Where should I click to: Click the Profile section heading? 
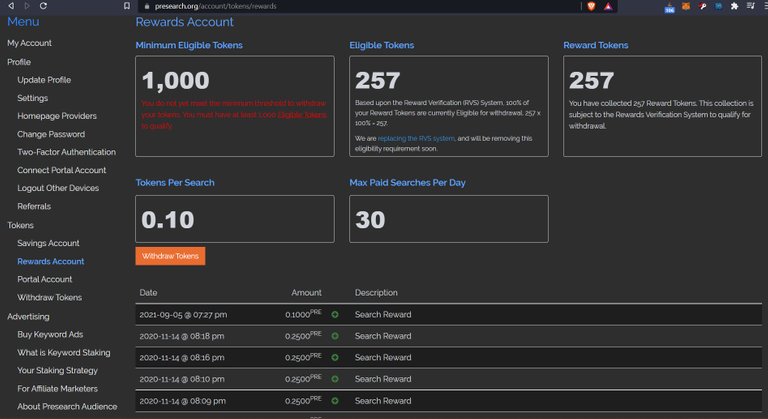(x=19, y=62)
